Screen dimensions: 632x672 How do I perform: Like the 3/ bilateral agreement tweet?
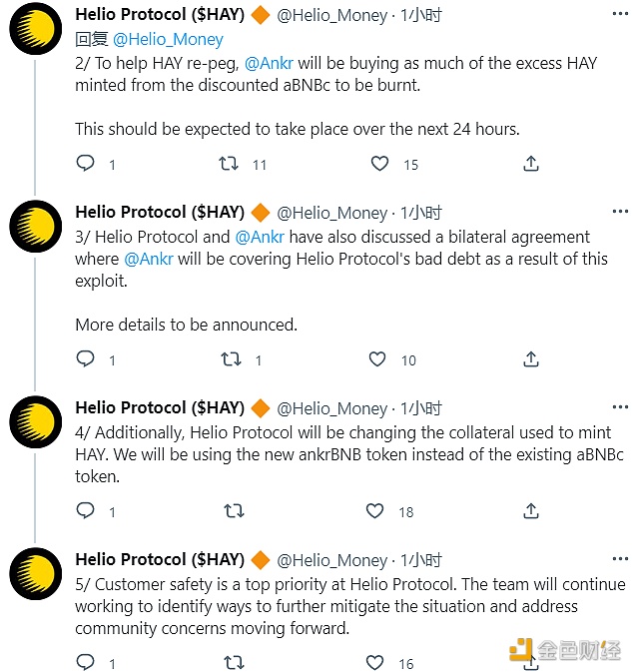377,358
